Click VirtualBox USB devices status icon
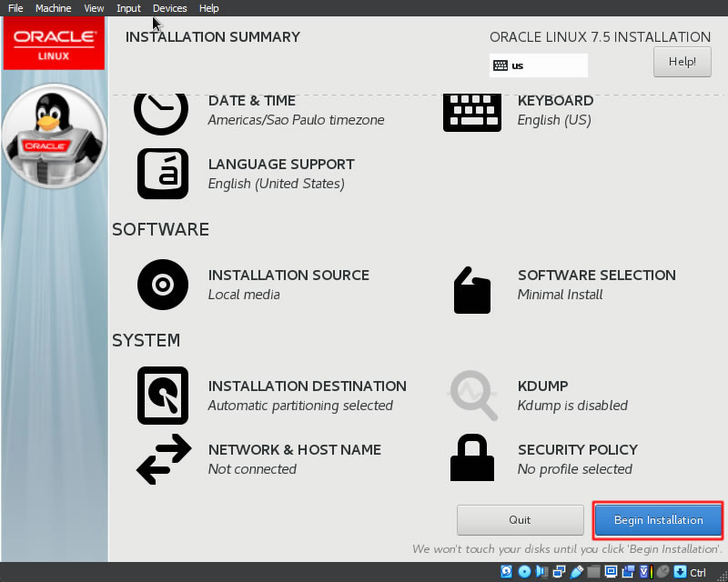Viewport: 728px width, 582px height. (577, 572)
